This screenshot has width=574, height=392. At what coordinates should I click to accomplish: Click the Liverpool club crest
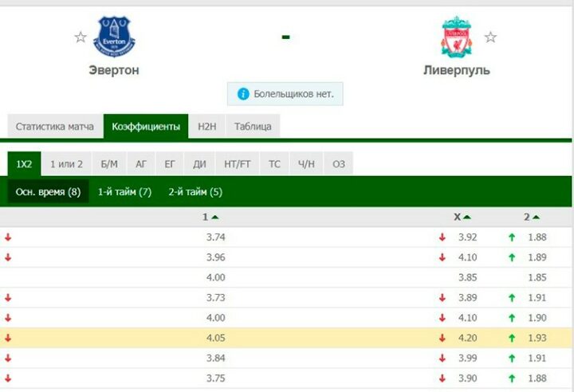pyautogui.click(x=457, y=36)
